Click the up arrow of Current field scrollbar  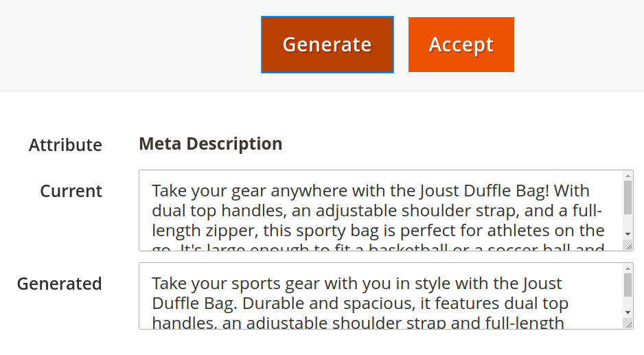click(x=628, y=176)
